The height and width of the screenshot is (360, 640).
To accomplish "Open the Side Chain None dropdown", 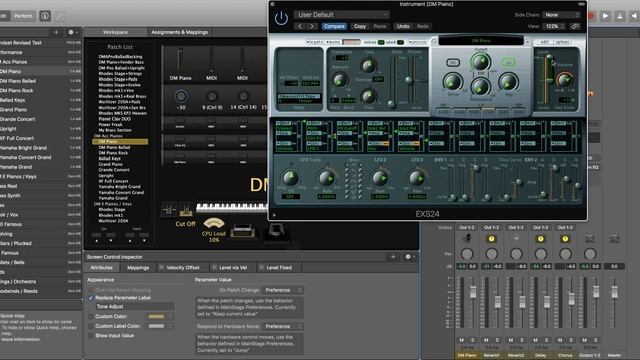I will 561,15.
